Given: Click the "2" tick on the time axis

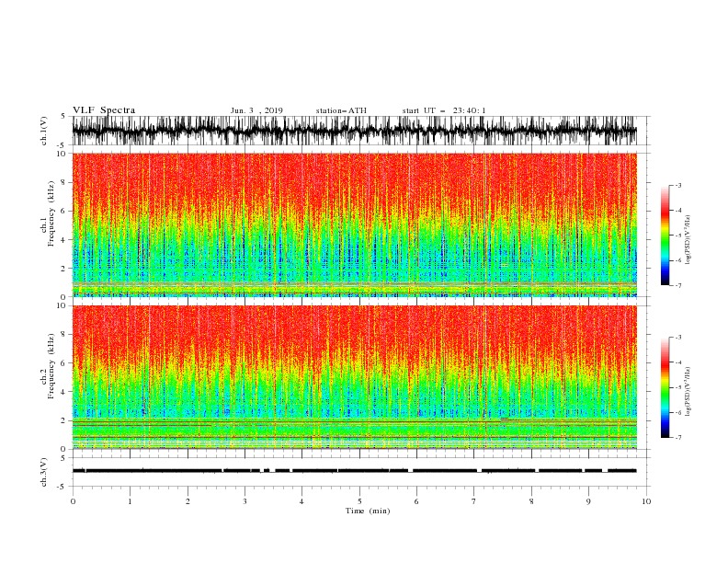Looking at the screenshot, I should click(188, 501).
